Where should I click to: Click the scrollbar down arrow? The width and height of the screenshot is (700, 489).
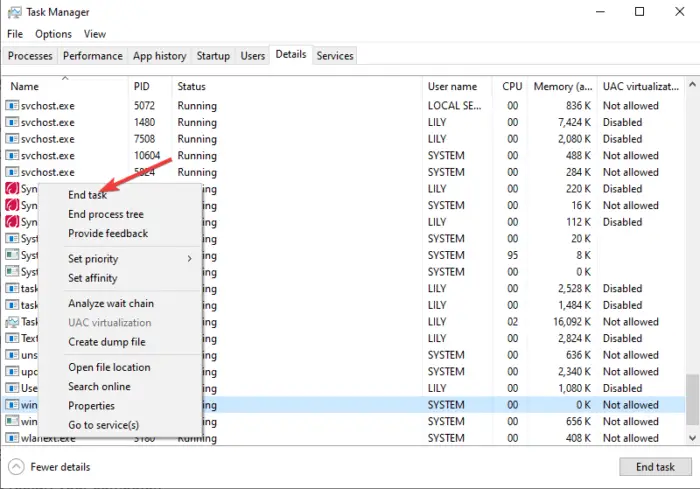pos(692,438)
